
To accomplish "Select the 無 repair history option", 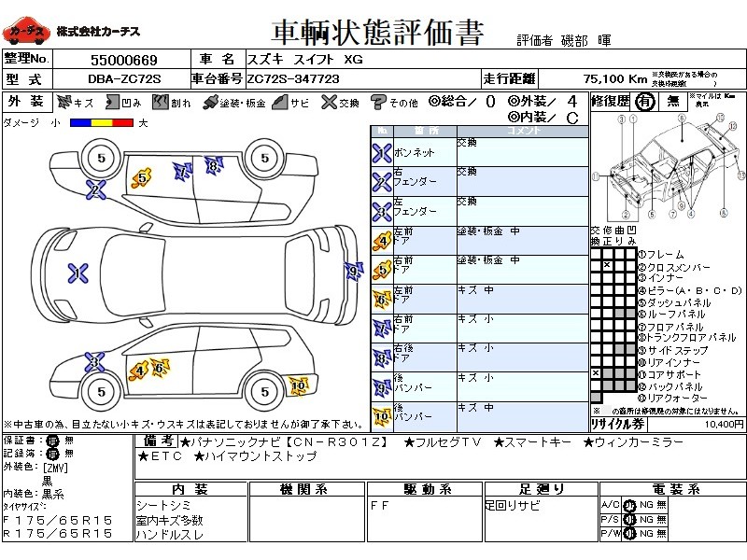I will tap(672, 103).
